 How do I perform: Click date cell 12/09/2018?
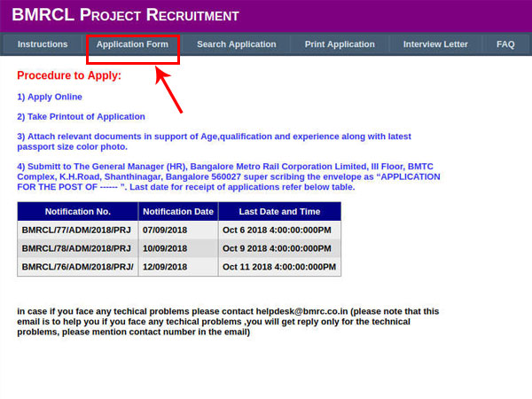click(178, 267)
